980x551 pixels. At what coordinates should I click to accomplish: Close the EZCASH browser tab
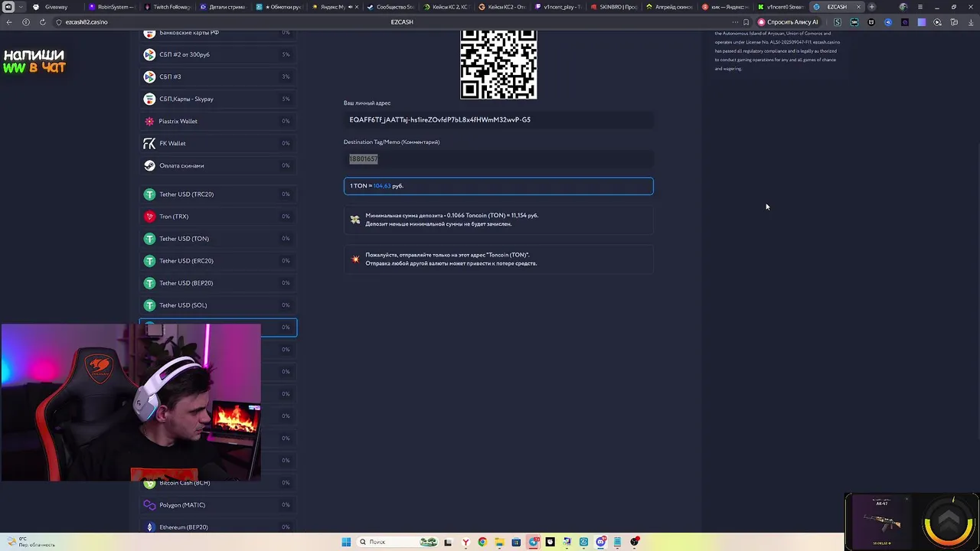(858, 7)
